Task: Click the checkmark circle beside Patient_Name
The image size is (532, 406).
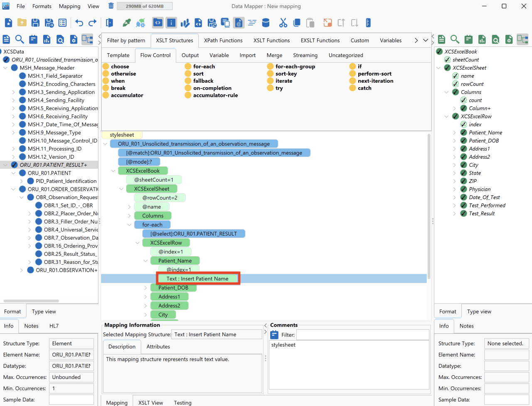Action: click(463, 133)
